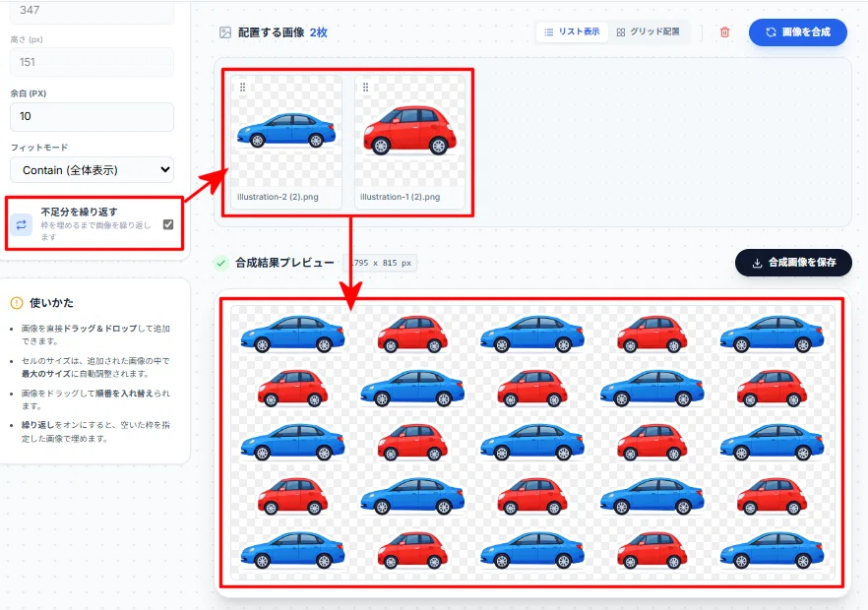
Task: Click the composite preview image of cars
Action: pyautogui.click(x=532, y=443)
